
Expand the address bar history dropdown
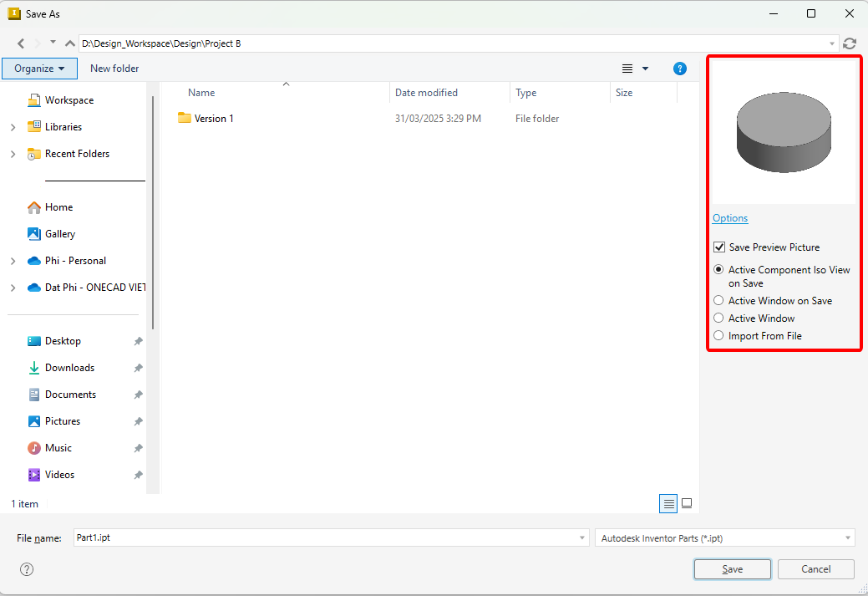(832, 43)
